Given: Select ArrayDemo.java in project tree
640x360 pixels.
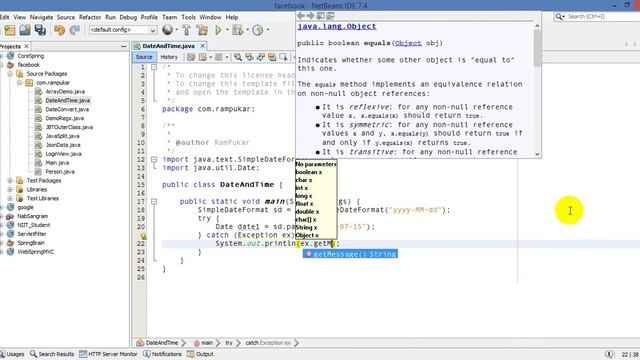Looking at the screenshot, I should (x=65, y=92).
